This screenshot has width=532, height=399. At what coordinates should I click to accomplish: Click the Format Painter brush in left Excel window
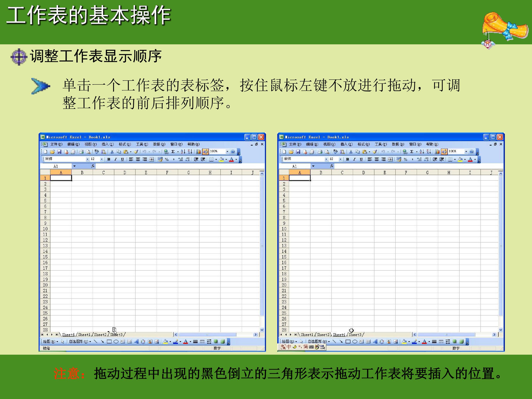pyautogui.click(x=136, y=152)
